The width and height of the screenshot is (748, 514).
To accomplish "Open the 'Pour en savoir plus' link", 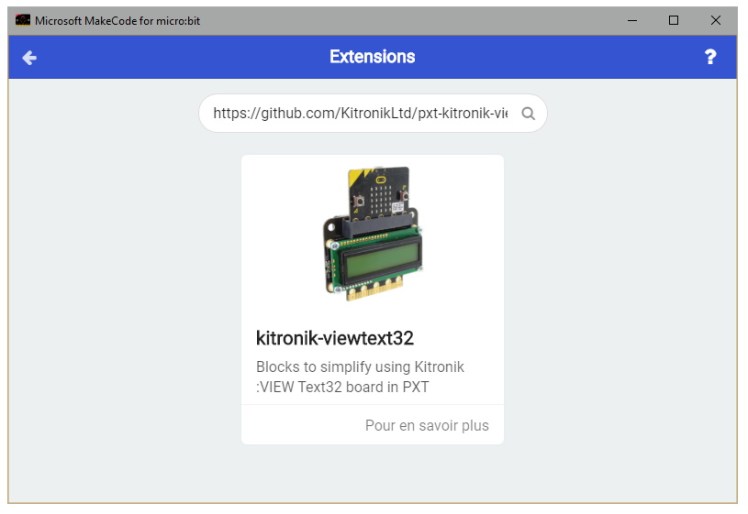I will (x=427, y=426).
